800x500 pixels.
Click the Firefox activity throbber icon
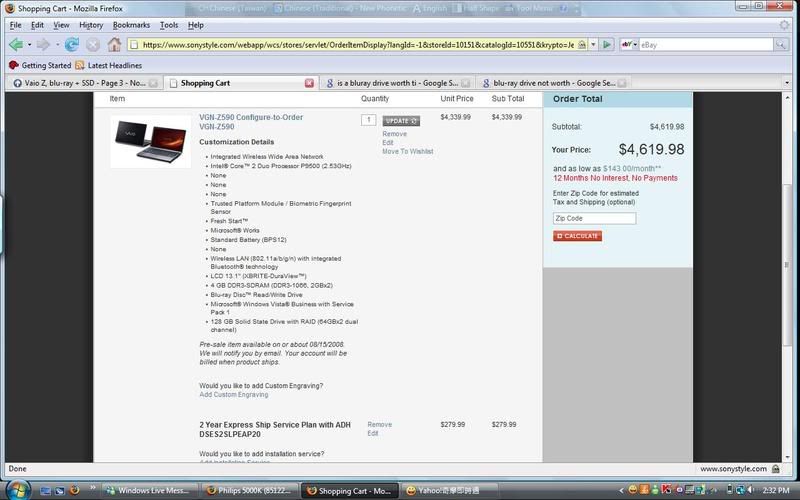(784, 24)
